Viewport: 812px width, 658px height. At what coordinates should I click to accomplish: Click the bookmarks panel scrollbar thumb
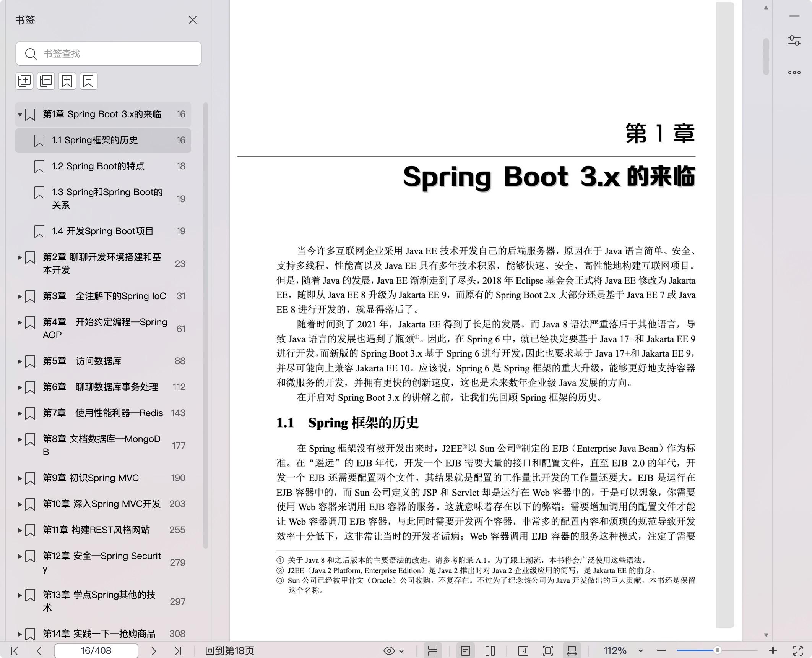(206, 325)
